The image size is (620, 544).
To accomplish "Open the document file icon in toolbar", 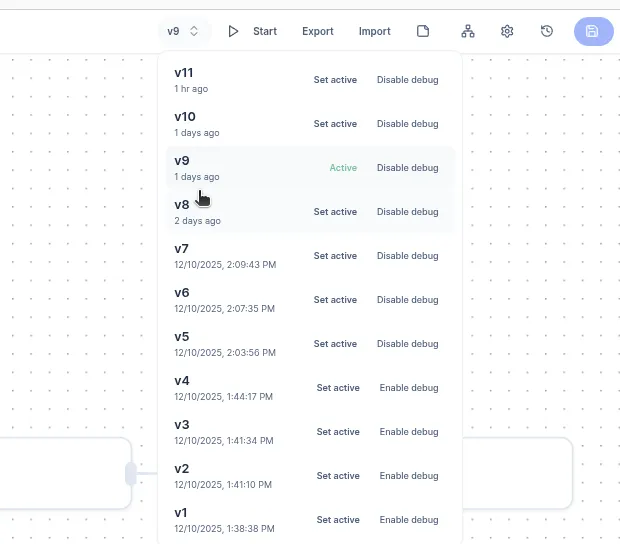I will (423, 31).
